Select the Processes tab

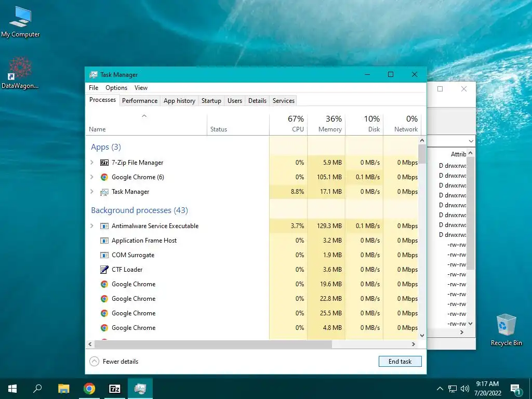102,100
